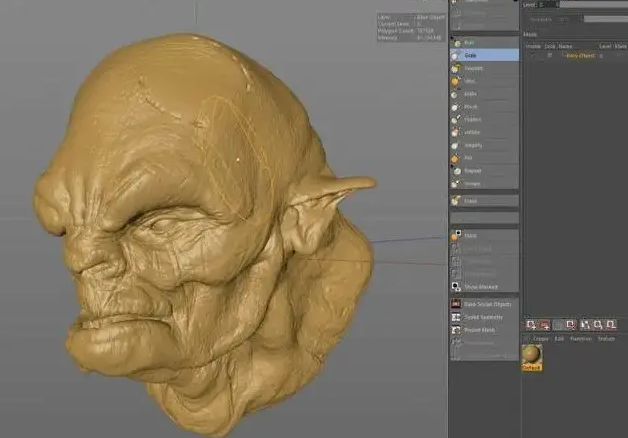Select the Erase sculpt tool
The image size is (628, 438).
[x=484, y=201]
